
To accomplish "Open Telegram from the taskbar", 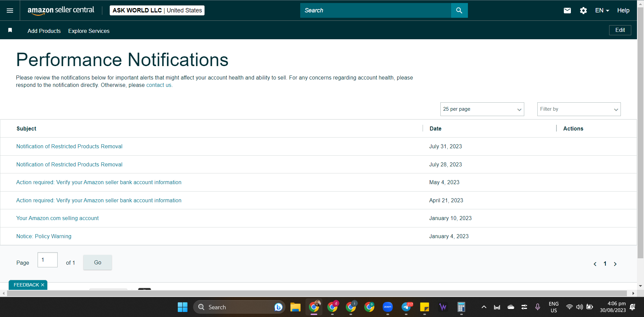I will point(406,307).
